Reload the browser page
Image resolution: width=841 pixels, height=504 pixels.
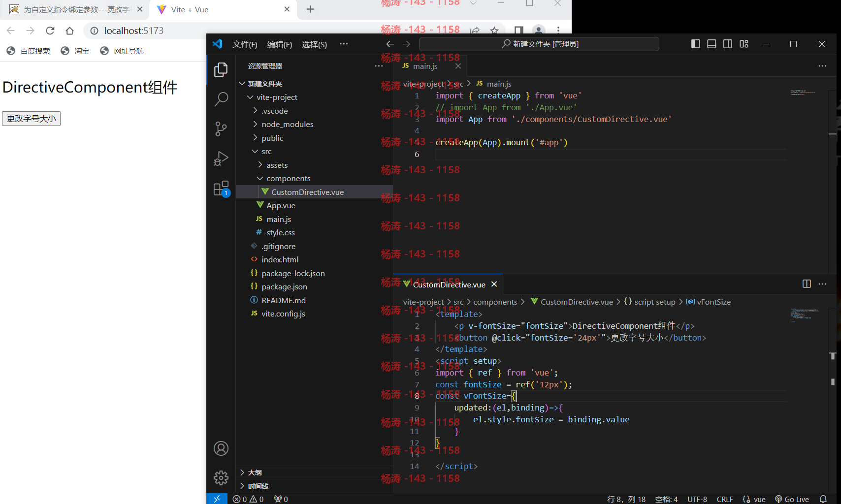click(x=50, y=31)
